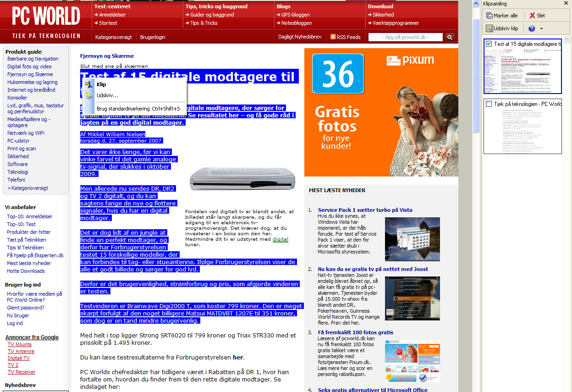Click the printer icon next to Udskriv...
572x392 pixels.
pyautogui.click(x=88, y=95)
